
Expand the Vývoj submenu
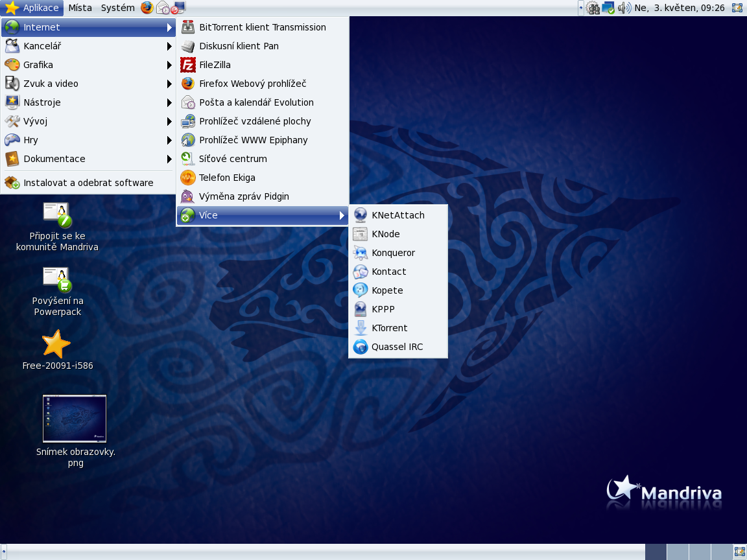pos(89,121)
